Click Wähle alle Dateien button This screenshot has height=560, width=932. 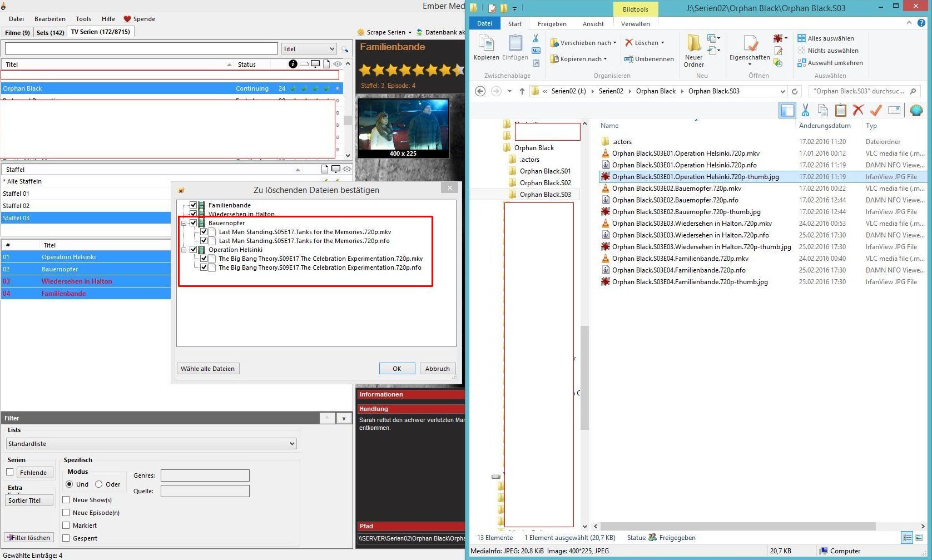(x=207, y=369)
